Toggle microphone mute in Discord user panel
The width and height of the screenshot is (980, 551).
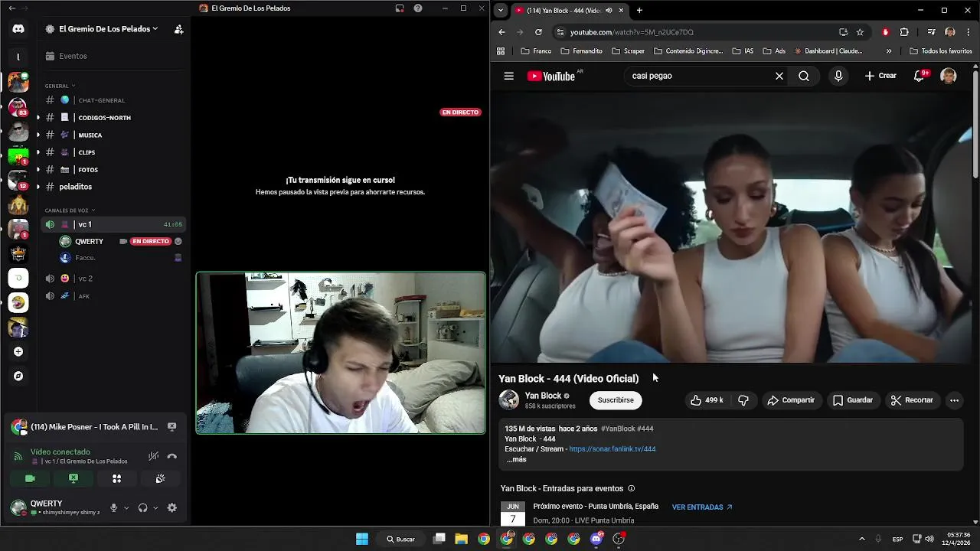tap(114, 507)
